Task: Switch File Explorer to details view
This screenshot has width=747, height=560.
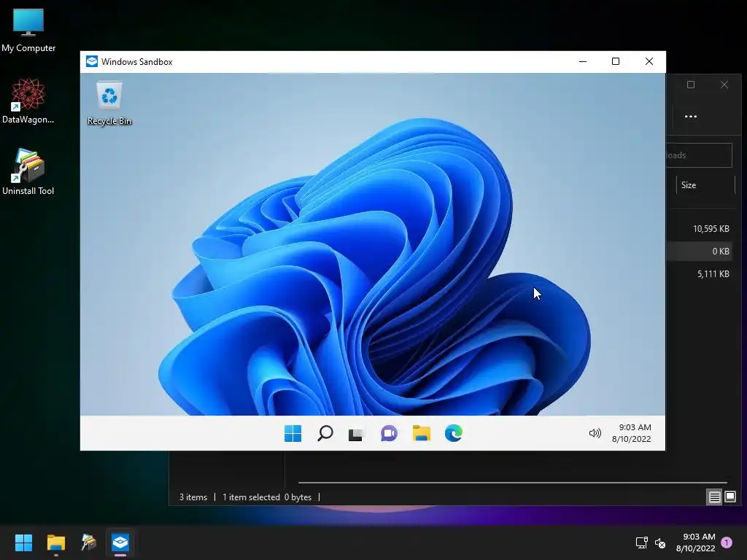Action: pyautogui.click(x=714, y=497)
